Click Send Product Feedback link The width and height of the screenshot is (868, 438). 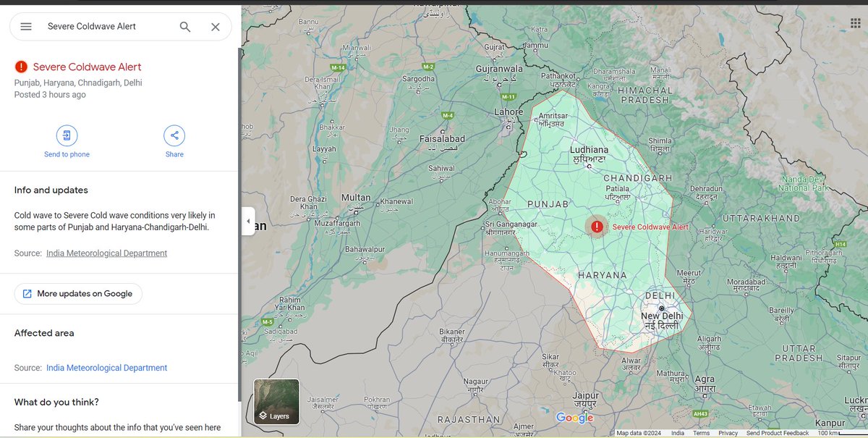[778, 433]
